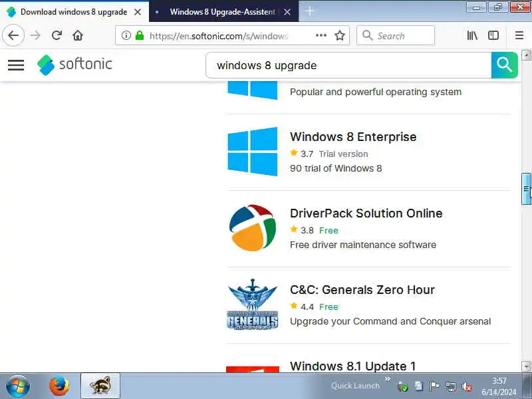This screenshot has height=399, width=532.
Task: Open Windows 8 Enterprise result
Action: click(x=353, y=137)
